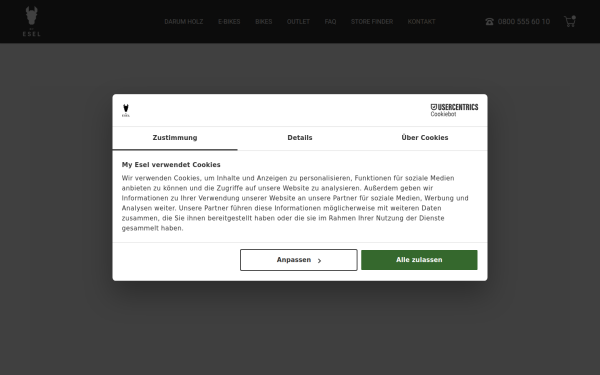The width and height of the screenshot is (600, 375).
Task: Click the chevron arrow on Anpassen button
Action: (320, 261)
